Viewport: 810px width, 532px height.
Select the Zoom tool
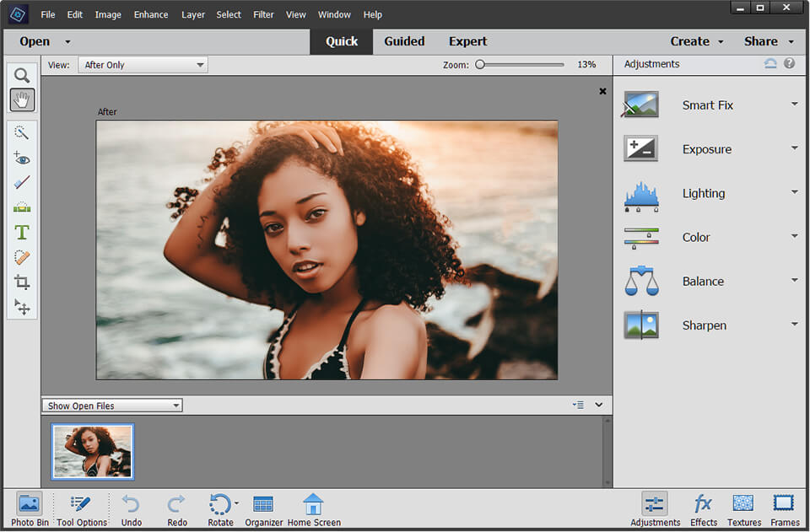tap(22, 75)
